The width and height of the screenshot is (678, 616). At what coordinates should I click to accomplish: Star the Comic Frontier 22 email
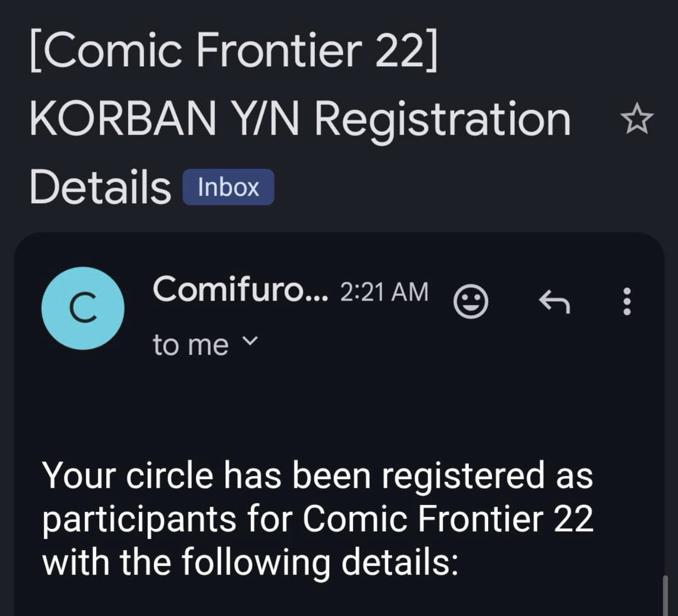click(x=636, y=119)
